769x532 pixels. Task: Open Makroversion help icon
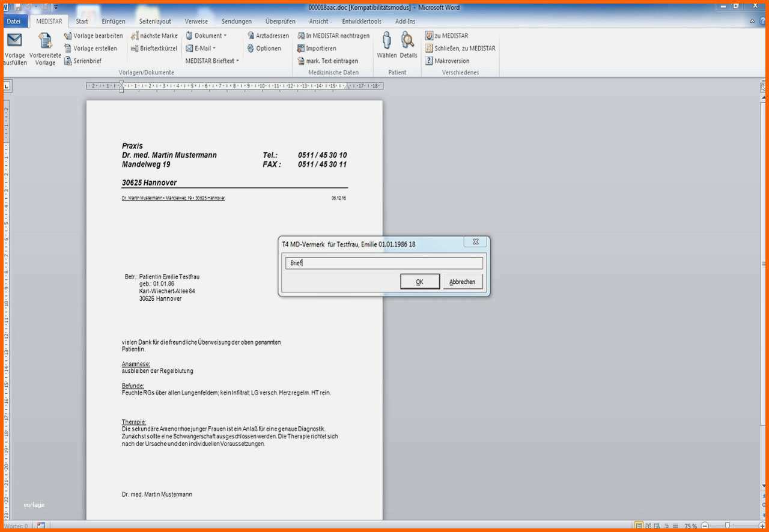(429, 61)
